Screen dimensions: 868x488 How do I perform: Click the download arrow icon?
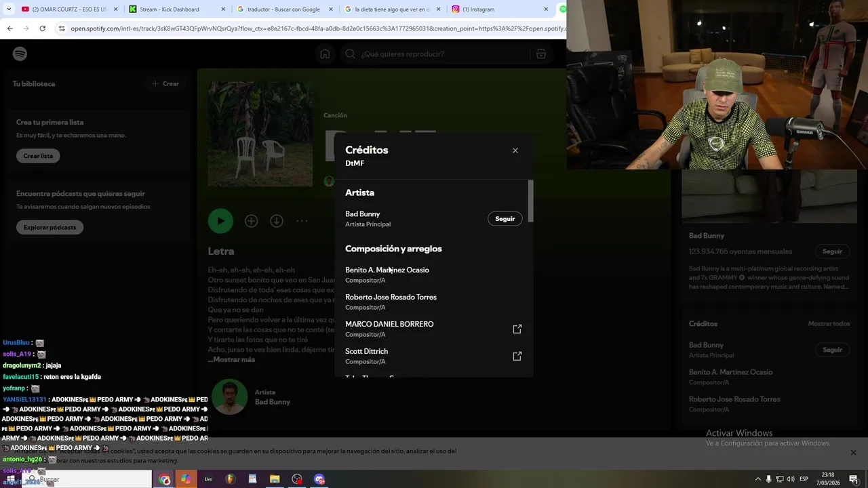point(277,221)
